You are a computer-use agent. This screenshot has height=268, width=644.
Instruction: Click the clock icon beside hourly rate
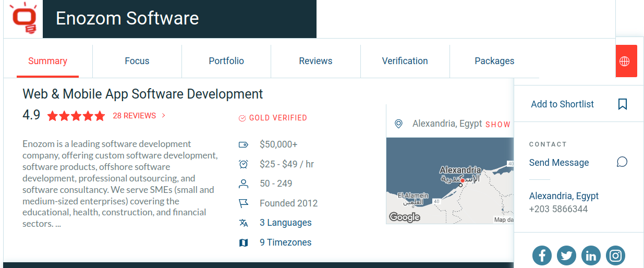pos(243,164)
